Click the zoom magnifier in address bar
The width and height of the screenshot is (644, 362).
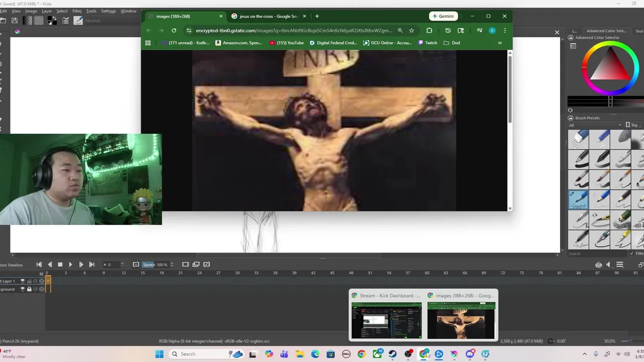pyautogui.click(x=400, y=30)
